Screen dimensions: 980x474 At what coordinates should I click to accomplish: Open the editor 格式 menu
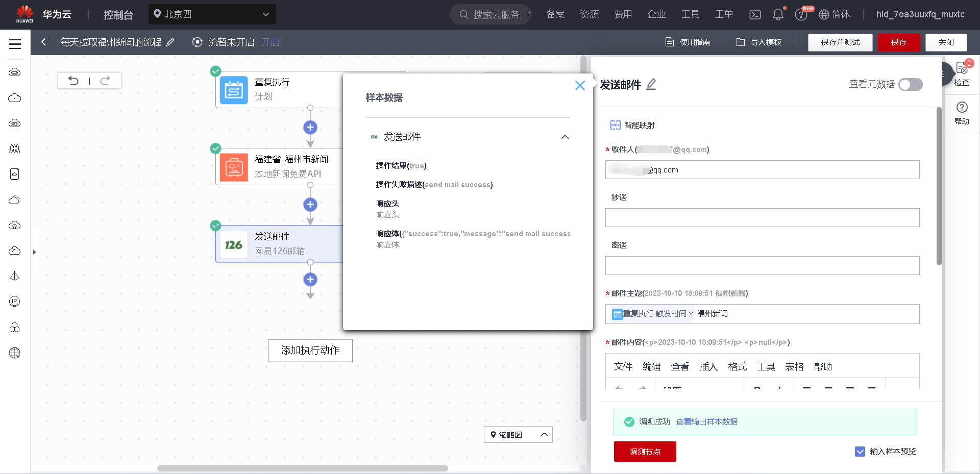click(737, 367)
